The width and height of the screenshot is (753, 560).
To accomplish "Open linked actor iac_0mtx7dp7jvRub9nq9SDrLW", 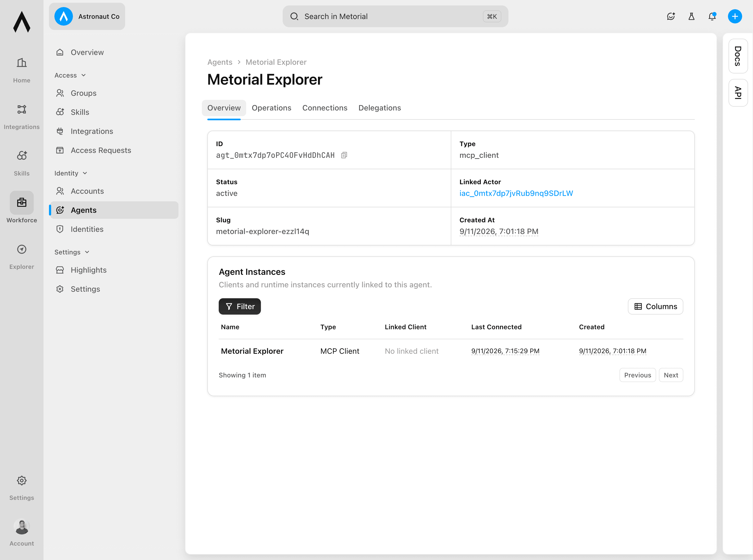I will (x=516, y=193).
